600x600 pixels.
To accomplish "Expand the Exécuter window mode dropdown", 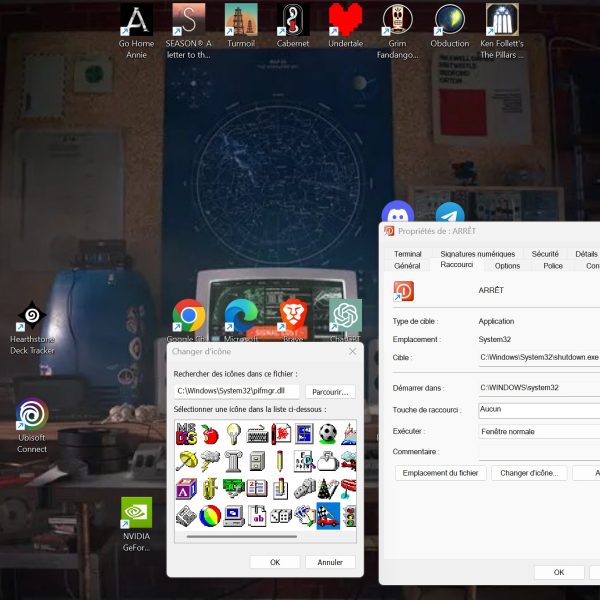I will pyautogui.click(x=538, y=431).
